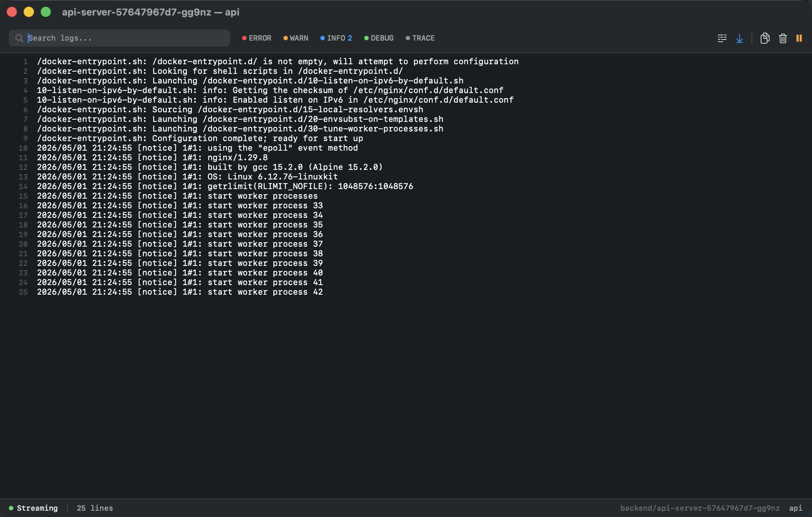
Task: Select line Sourcing 15-local-resolvers.envsh
Action: click(230, 109)
